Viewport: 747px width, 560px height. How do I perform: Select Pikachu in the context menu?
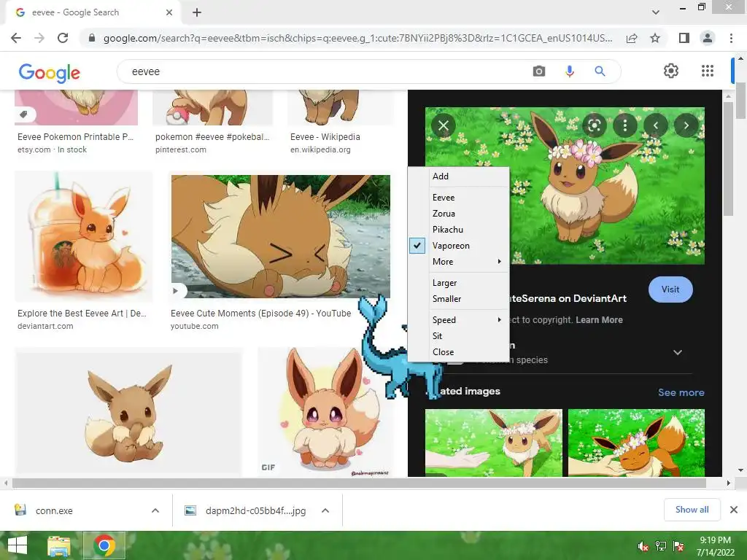(x=459, y=230)
